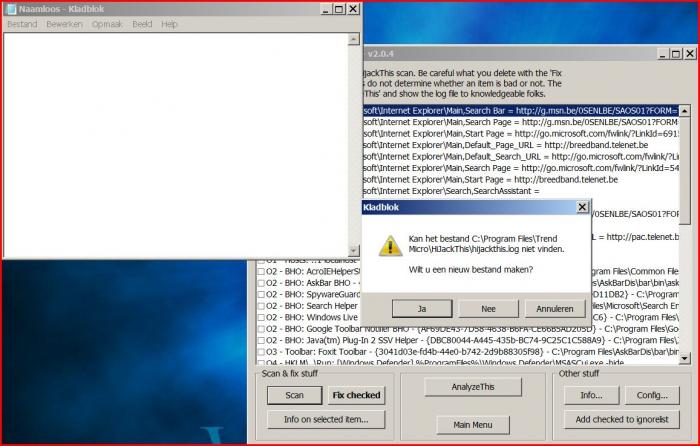Viewport: 700px width, 446px height.
Task: Click the Fix checked button
Action: [356, 395]
